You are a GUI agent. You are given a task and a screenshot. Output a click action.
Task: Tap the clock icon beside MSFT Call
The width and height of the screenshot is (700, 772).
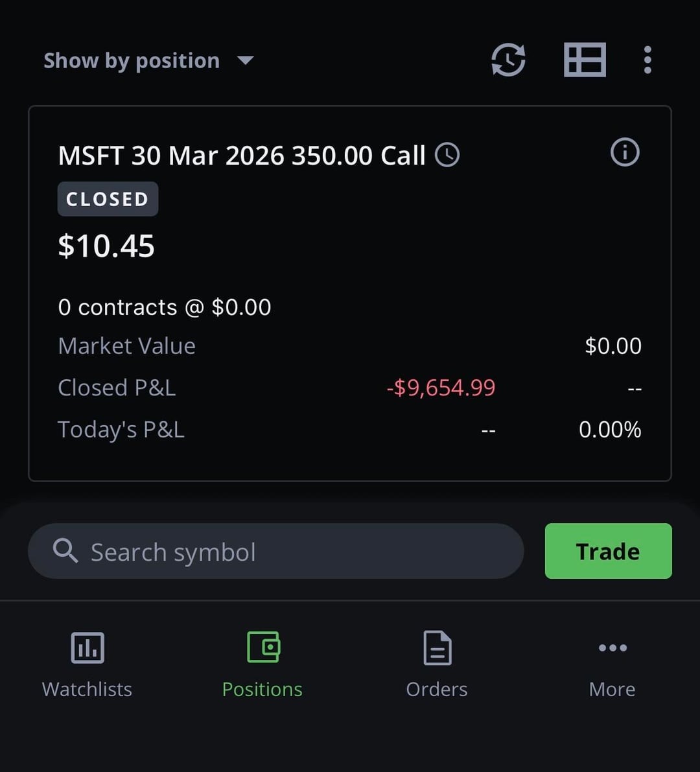pos(447,156)
